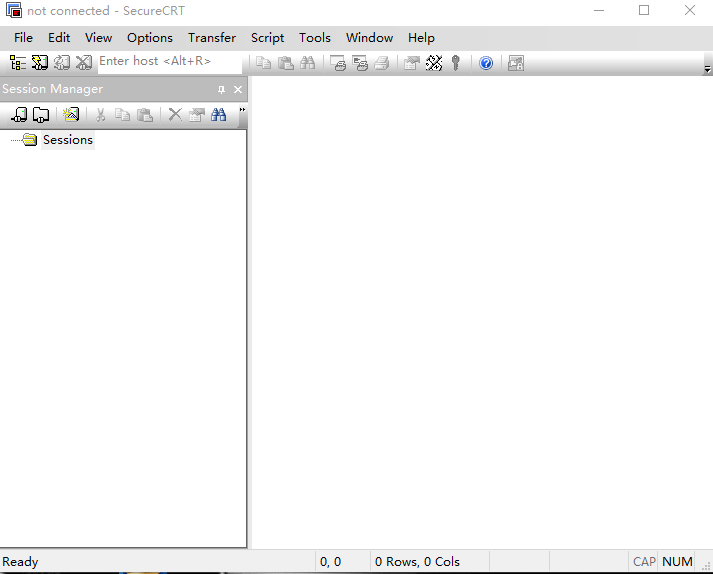The height and width of the screenshot is (574, 713).
Task: Click Cut scissors icon in Session Manager
Action: pyautogui.click(x=100, y=115)
